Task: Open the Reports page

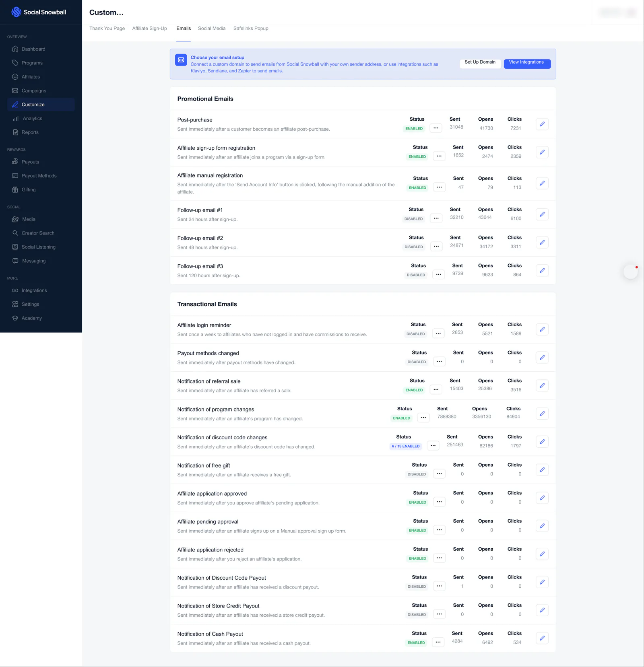Action: (x=41, y=132)
